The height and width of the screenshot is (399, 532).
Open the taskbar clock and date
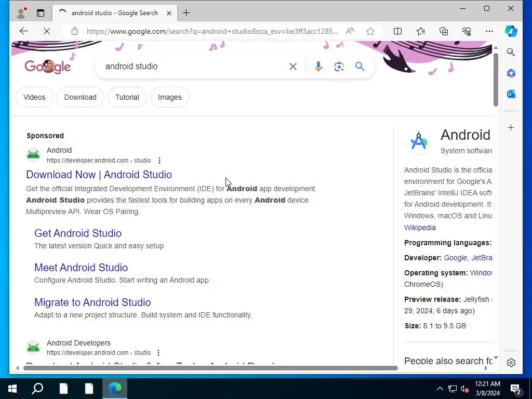(x=487, y=389)
